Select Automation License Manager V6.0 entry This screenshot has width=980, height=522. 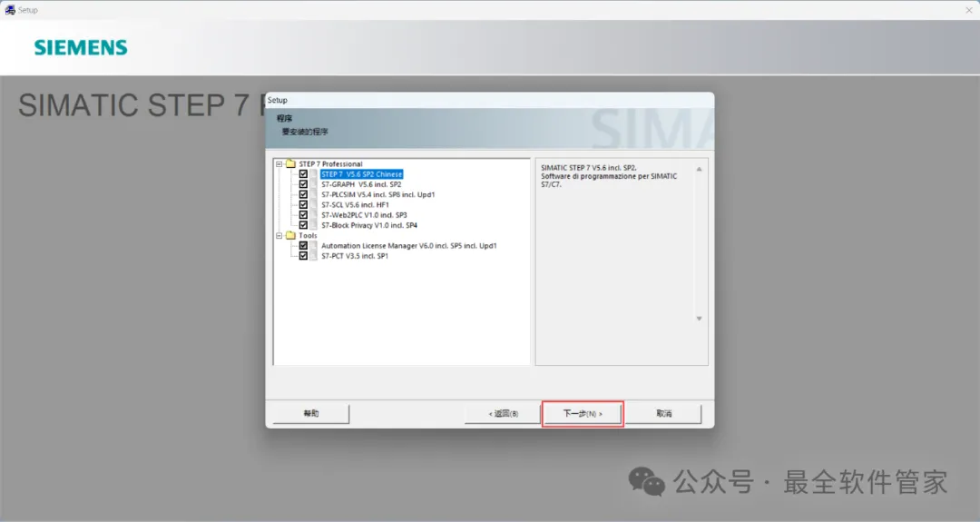click(408, 246)
